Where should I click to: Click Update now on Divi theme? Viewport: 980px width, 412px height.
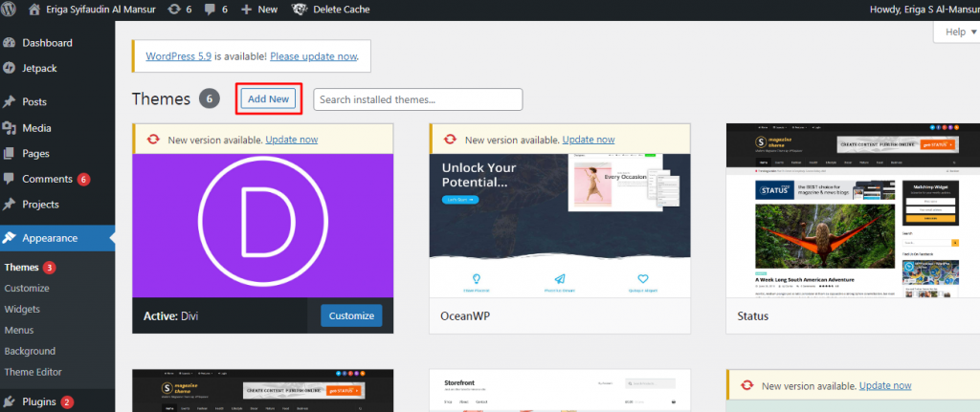291,140
